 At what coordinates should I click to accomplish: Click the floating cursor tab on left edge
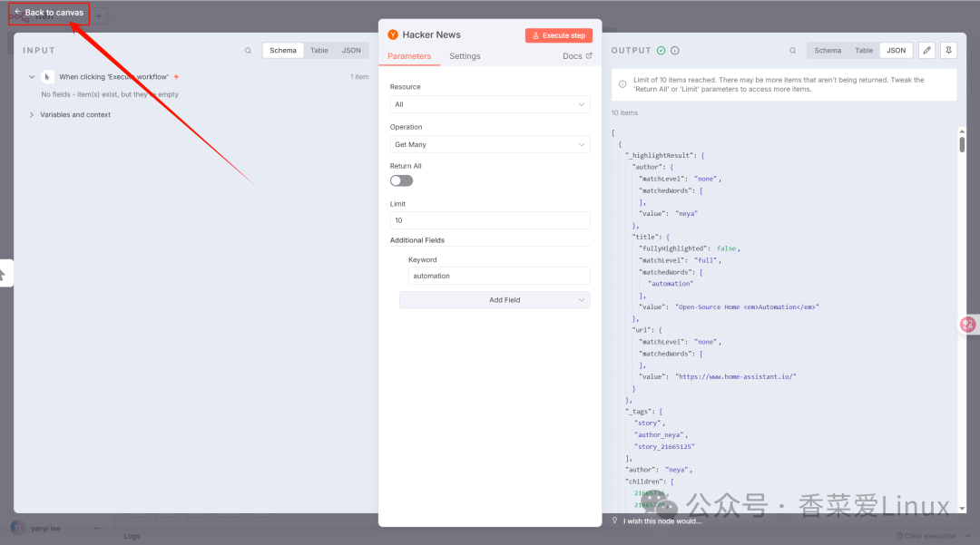(5, 274)
